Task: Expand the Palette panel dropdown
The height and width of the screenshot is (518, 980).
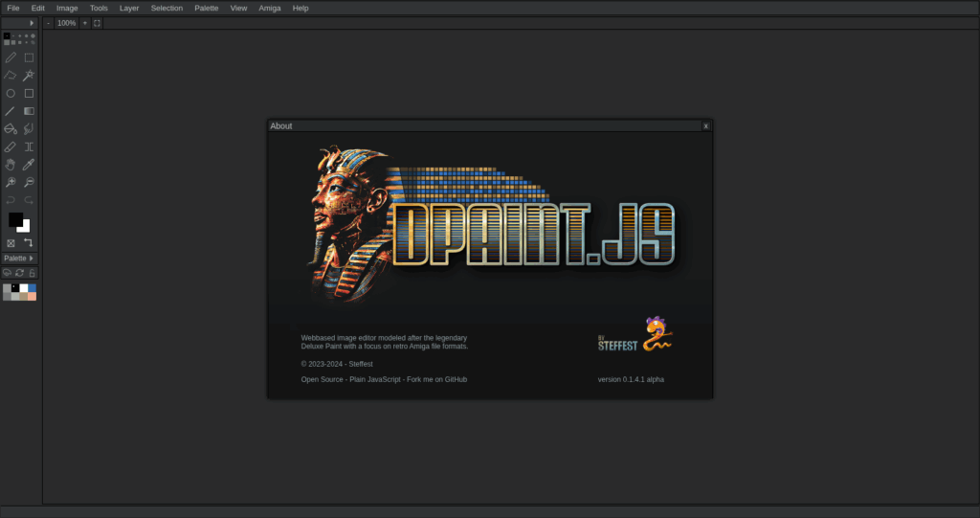Action: [19, 259]
